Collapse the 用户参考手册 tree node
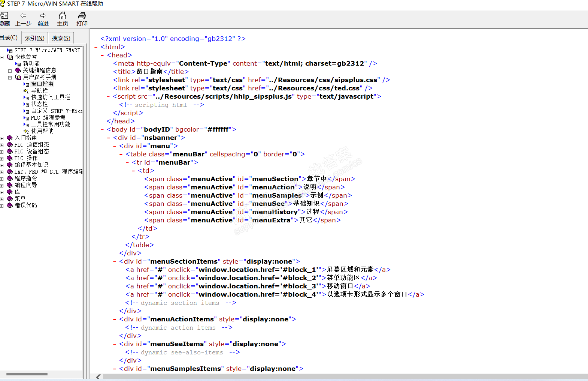This screenshot has width=588, height=381. point(10,78)
